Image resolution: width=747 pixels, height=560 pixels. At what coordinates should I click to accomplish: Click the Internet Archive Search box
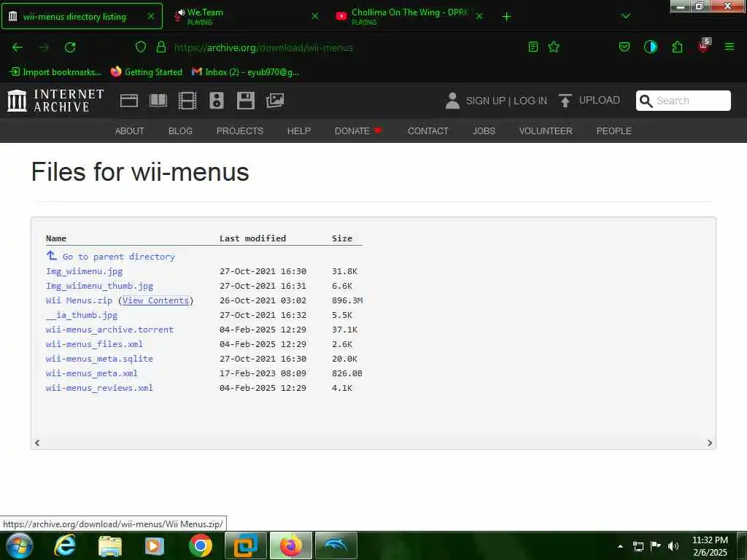pyautogui.click(x=683, y=101)
